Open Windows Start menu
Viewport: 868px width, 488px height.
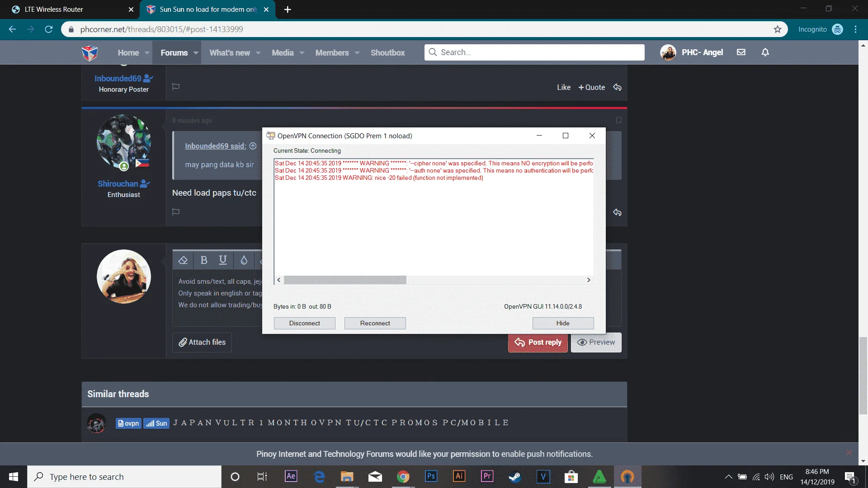pyautogui.click(x=14, y=477)
